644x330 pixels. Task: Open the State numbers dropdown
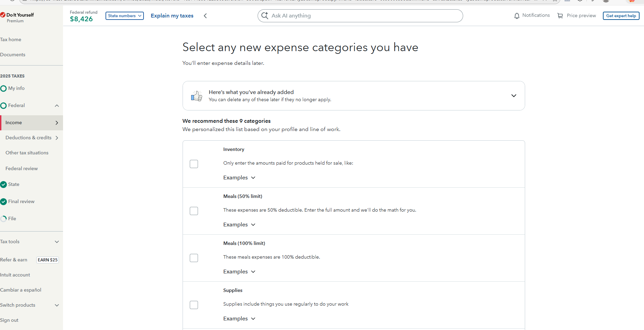pyautogui.click(x=124, y=16)
